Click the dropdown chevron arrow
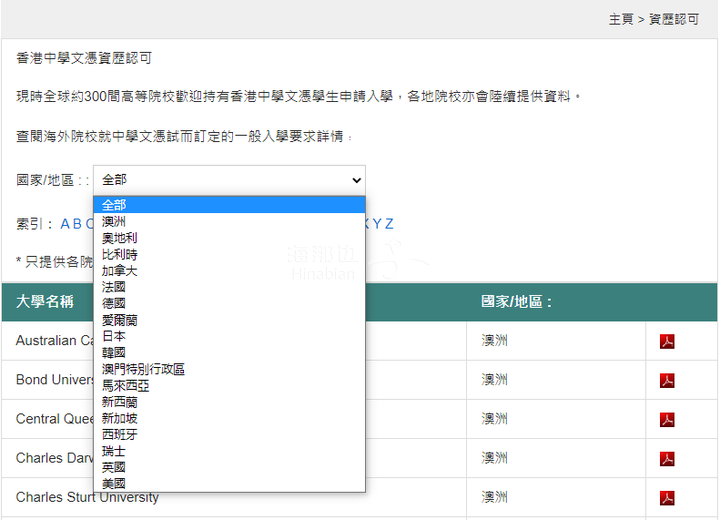Screen dimensions: 720x520 click(356, 180)
